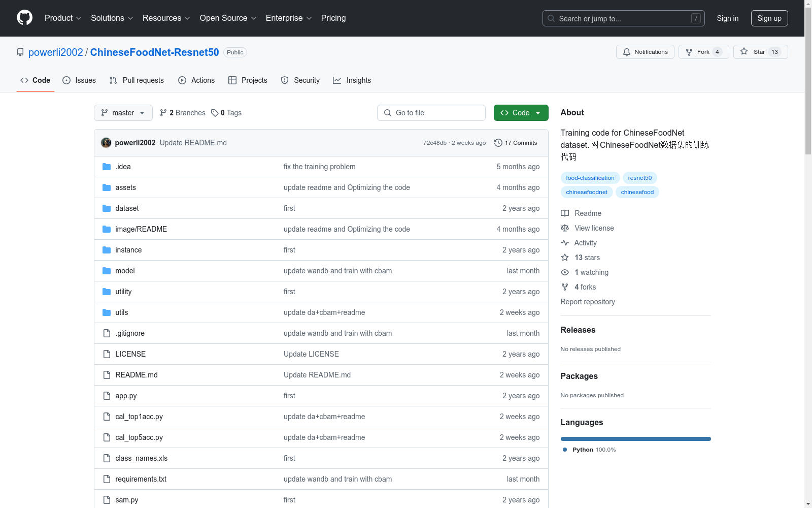Expand the Resources menu
Viewport: 812px width, 508px height.
(166, 18)
